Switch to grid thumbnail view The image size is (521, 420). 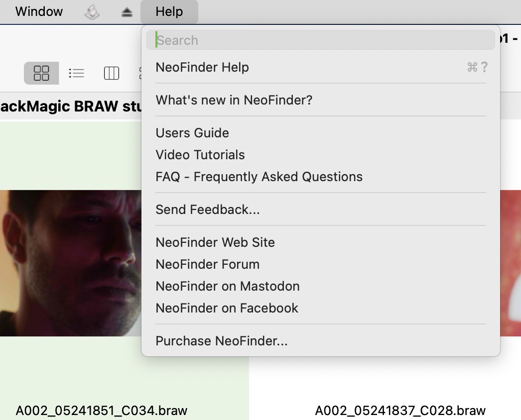tap(41, 73)
